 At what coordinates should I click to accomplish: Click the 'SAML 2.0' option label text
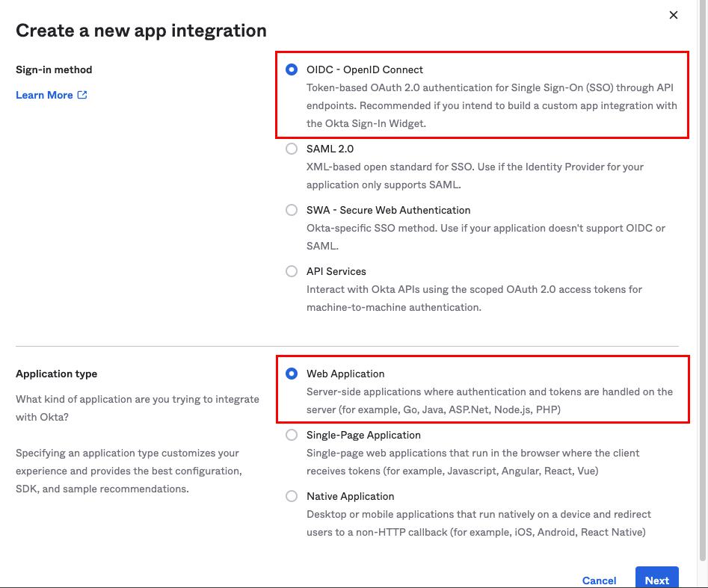click(330, 149)
